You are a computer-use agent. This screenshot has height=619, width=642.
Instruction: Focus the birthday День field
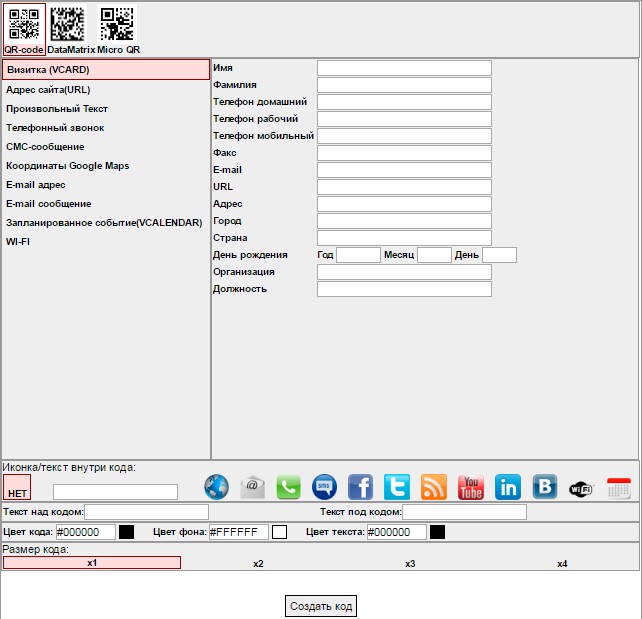coord(500,255)
